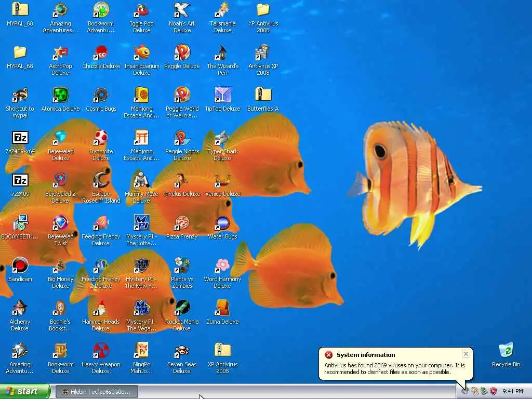Select Big Money Deluxe icon
The height and width of the screenshot is (399, 532).
point(60,265)
